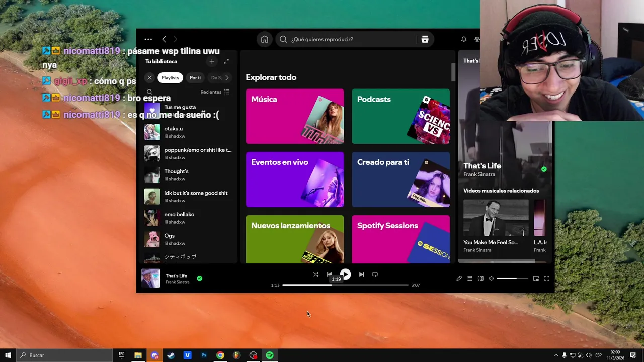
Task: Open the Creado para ti card
Action: pos(400,179)
